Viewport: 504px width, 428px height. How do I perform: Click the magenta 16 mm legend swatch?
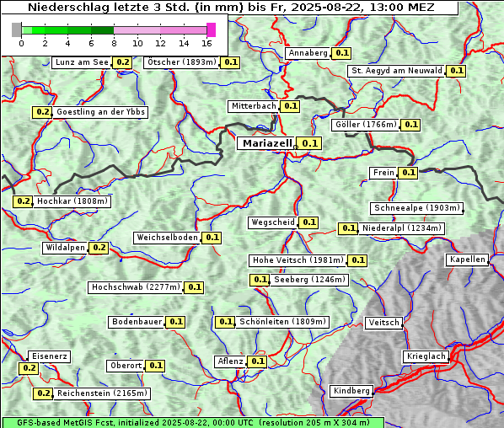pos(212,29)
